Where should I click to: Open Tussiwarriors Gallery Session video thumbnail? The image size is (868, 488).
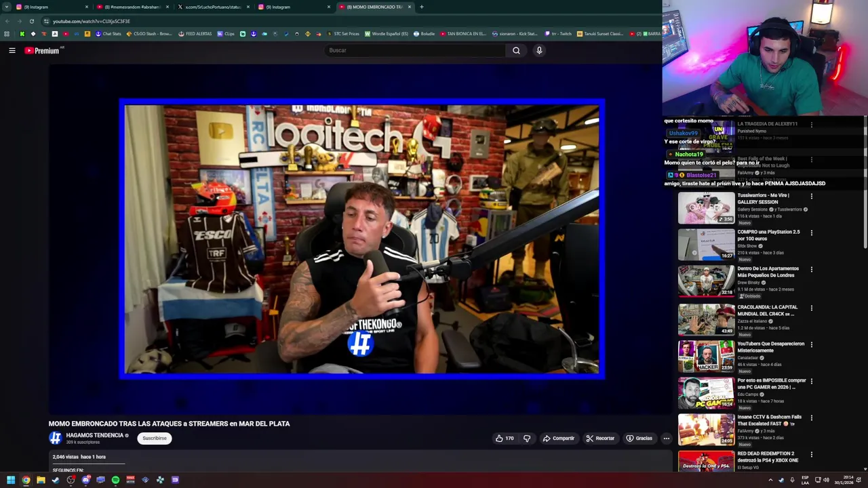click(x=706, y=208)
